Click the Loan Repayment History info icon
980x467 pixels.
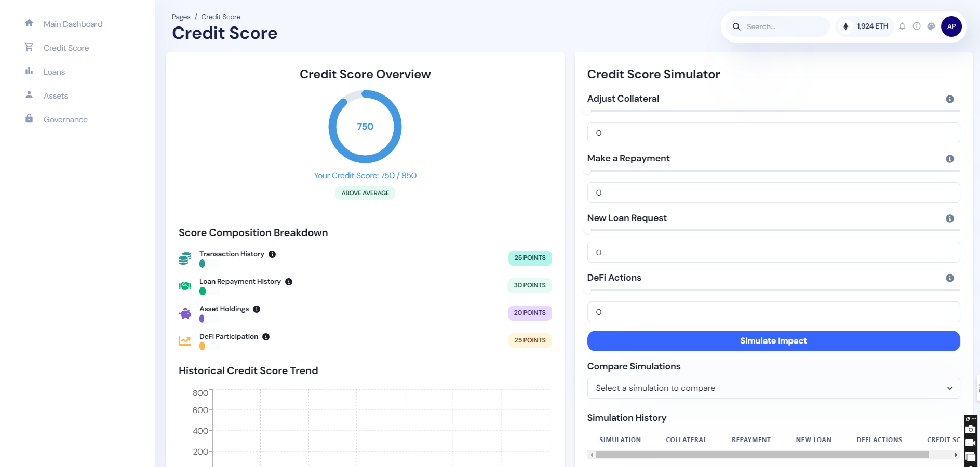pos(289,281)
